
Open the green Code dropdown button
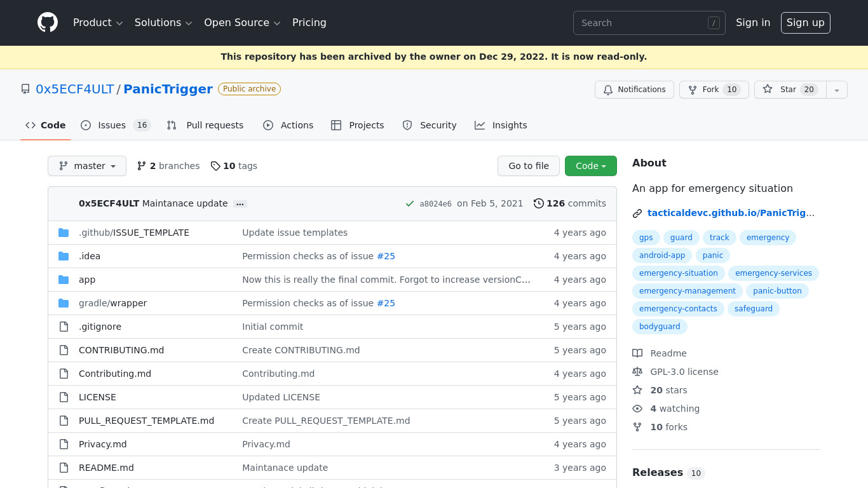(x=590, y=166)
